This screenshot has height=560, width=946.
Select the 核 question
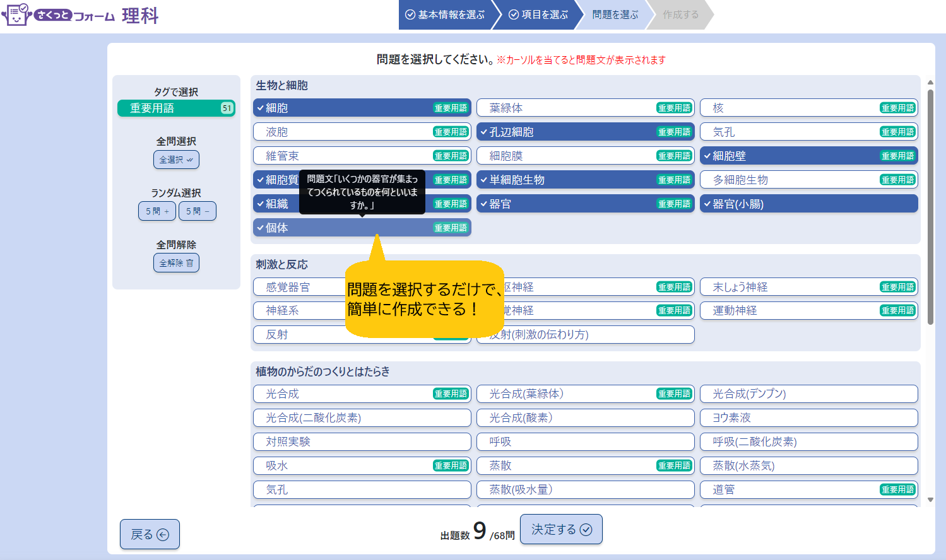pyautogui.click(x=789, y=108)
